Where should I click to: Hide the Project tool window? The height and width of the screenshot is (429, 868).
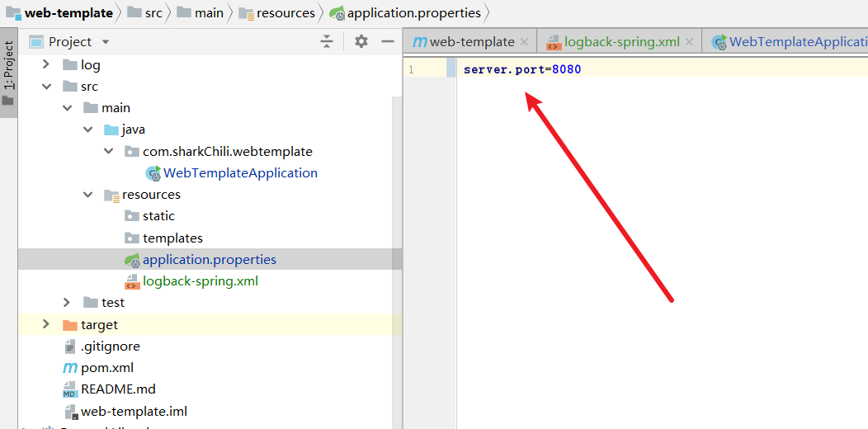tap(385, 41)
